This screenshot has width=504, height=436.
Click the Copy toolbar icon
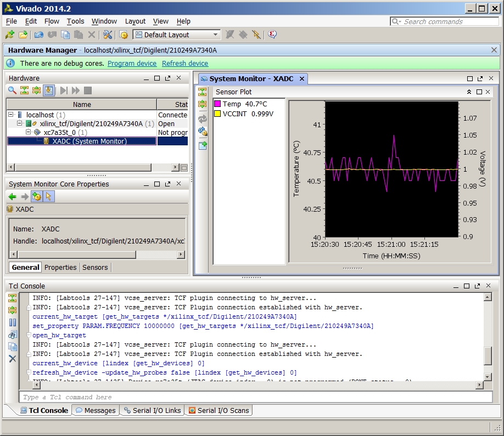pos(65,35)
